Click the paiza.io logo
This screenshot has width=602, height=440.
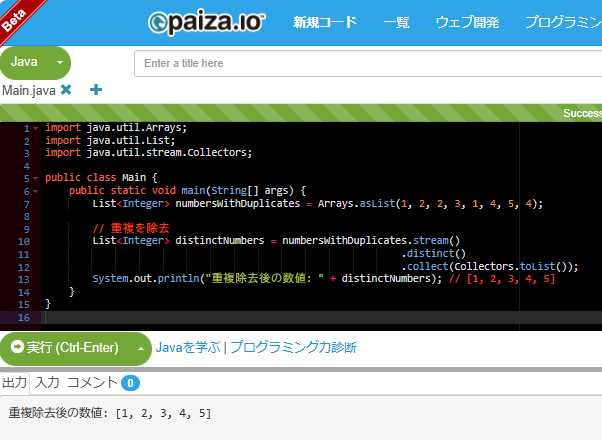pyautogui.click(x=209, y=22)
